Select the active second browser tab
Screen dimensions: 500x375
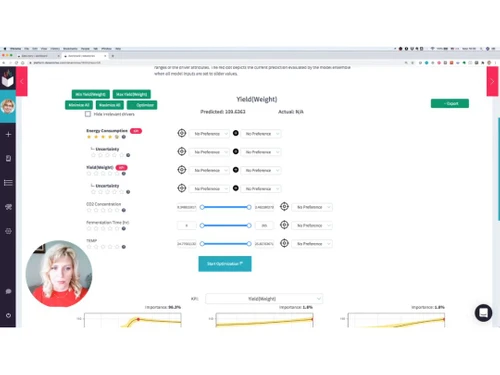(85, 56)
